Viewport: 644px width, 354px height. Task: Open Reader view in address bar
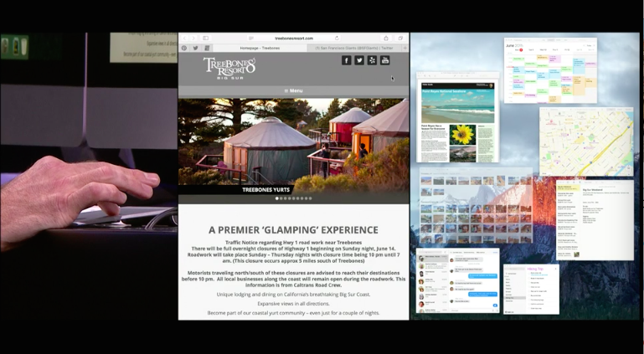(x=251, y=38)
